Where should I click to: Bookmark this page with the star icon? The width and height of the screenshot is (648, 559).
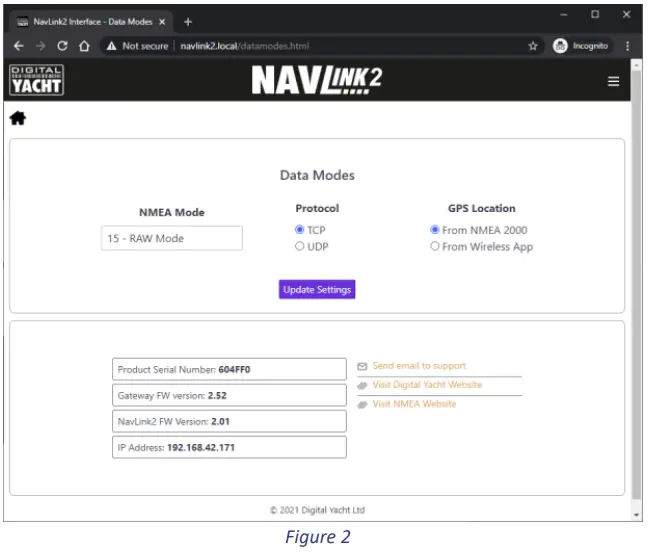pyautogui.click(x=533, y=46)
